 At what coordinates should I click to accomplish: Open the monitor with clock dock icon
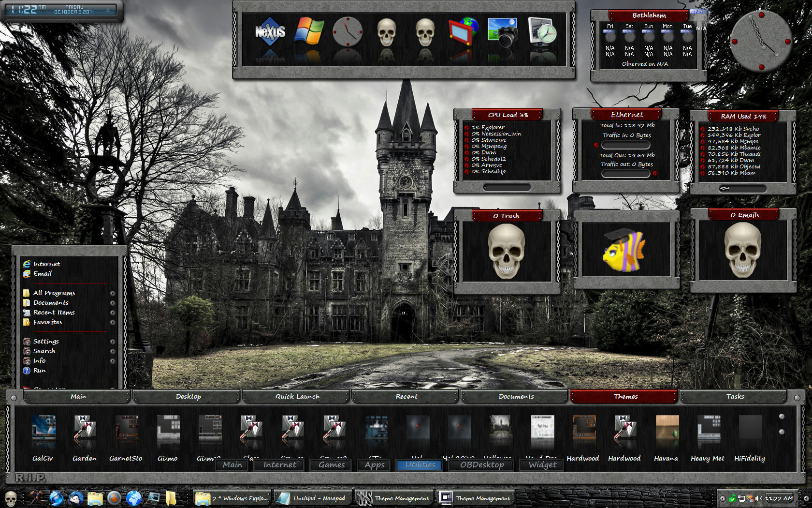click(x=542, y=32)
